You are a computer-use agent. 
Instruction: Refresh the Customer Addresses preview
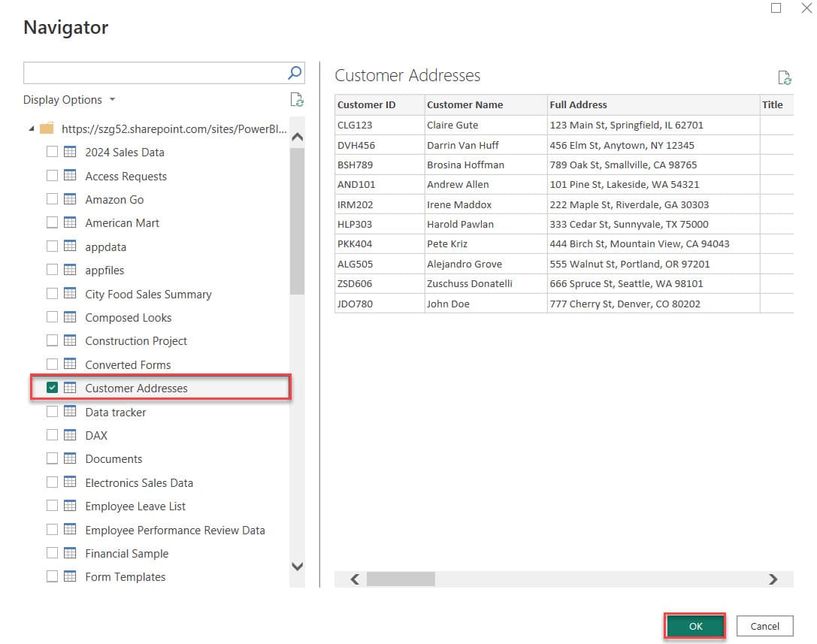tap(785, 77)
